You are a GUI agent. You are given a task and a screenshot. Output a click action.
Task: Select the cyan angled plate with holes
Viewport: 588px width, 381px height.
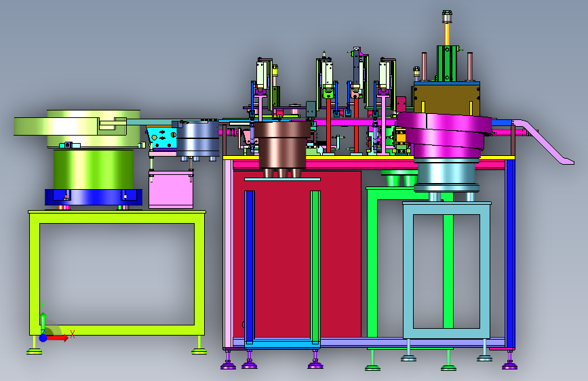point(161,138)
